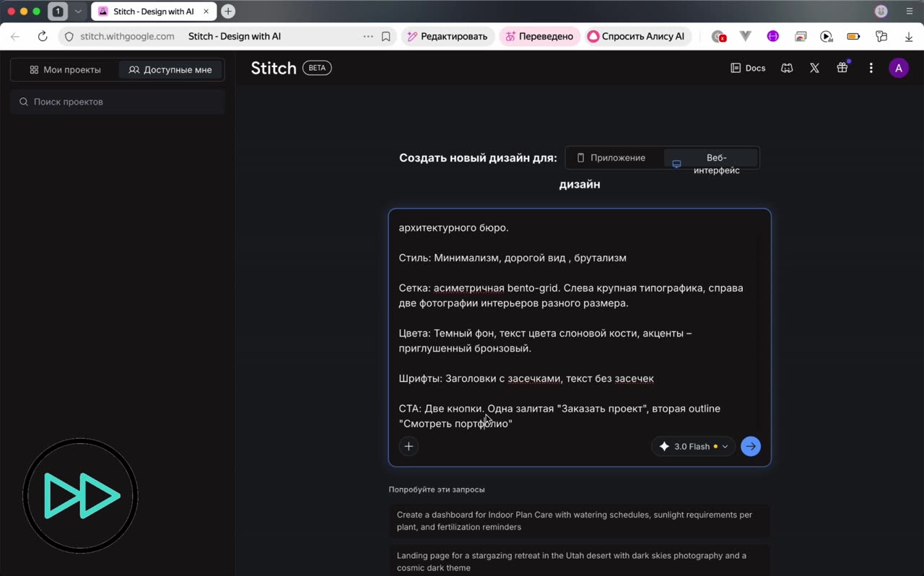Go back using the browser back arrow

15,36
